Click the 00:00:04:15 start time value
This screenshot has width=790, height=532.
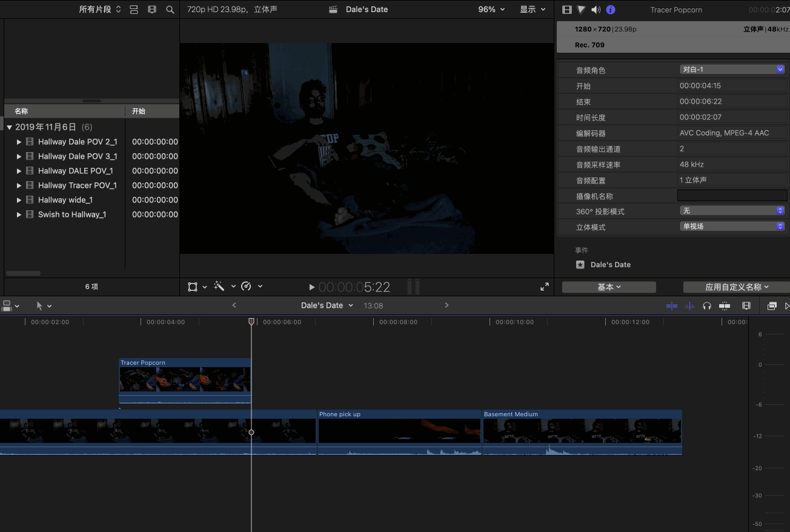(x=700, y=86)
